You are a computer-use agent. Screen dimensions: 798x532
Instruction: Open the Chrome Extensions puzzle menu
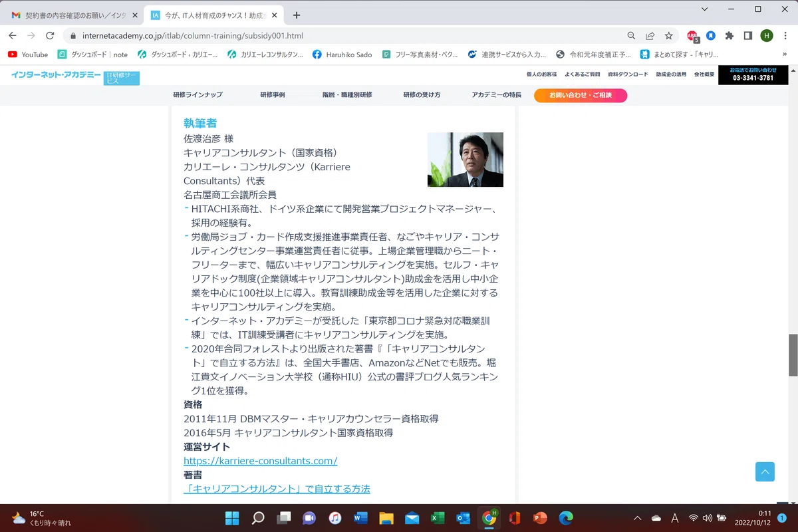(730, 36)
